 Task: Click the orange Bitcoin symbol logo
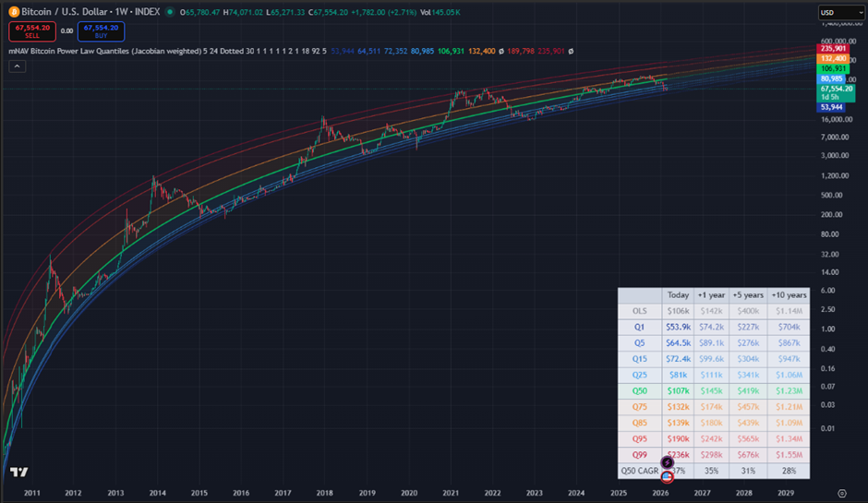click(13, 12)
